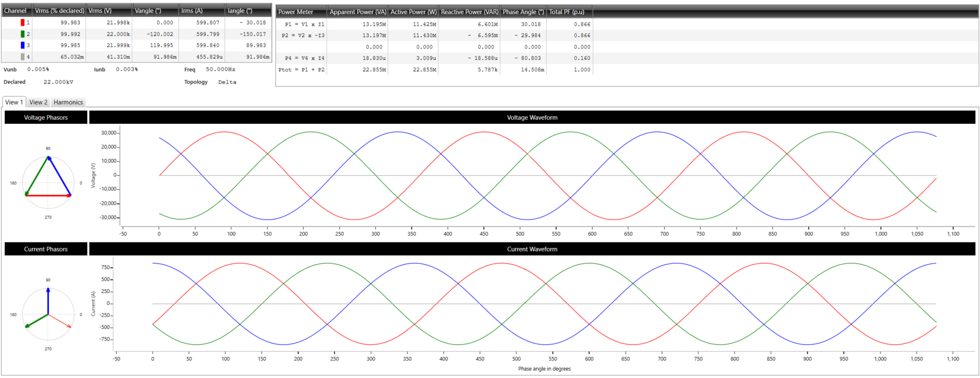This screenshot has width=980, height=378.
Task: Click the voltage phasor triangle diagram
Action: pos(48,183)
